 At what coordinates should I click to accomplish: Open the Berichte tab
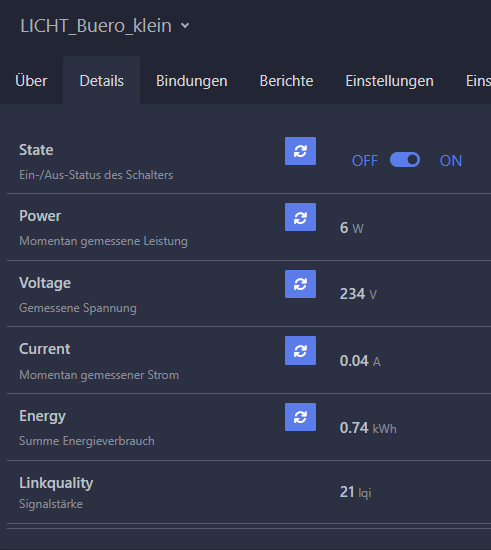tap(287, 81)
